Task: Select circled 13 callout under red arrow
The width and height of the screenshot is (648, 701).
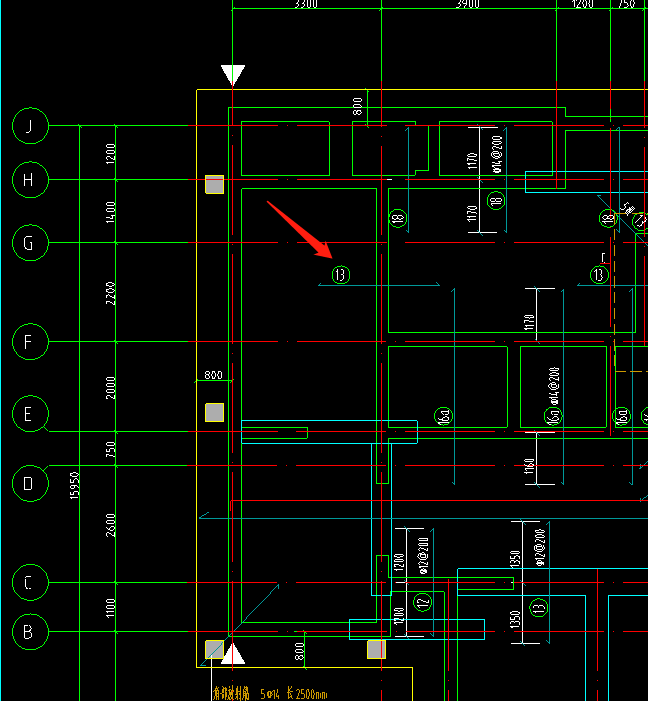Action: tap(341, 274)
